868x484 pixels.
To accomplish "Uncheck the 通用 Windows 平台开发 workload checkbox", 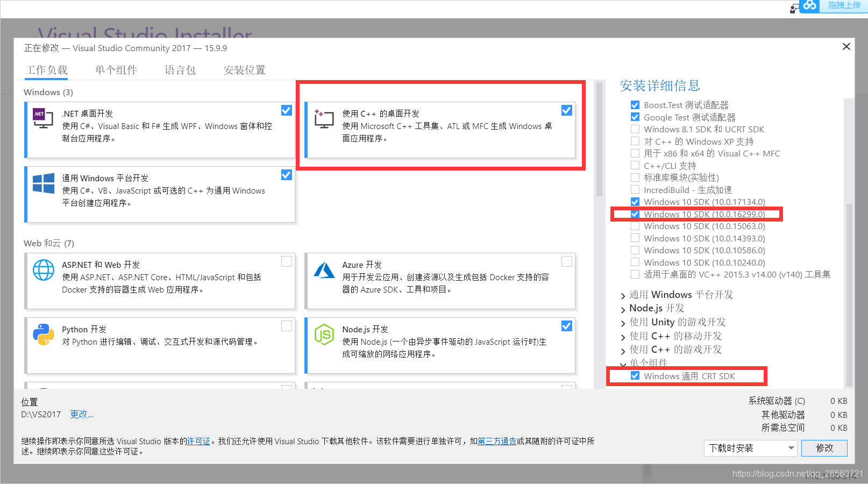I will coord(287,175).
